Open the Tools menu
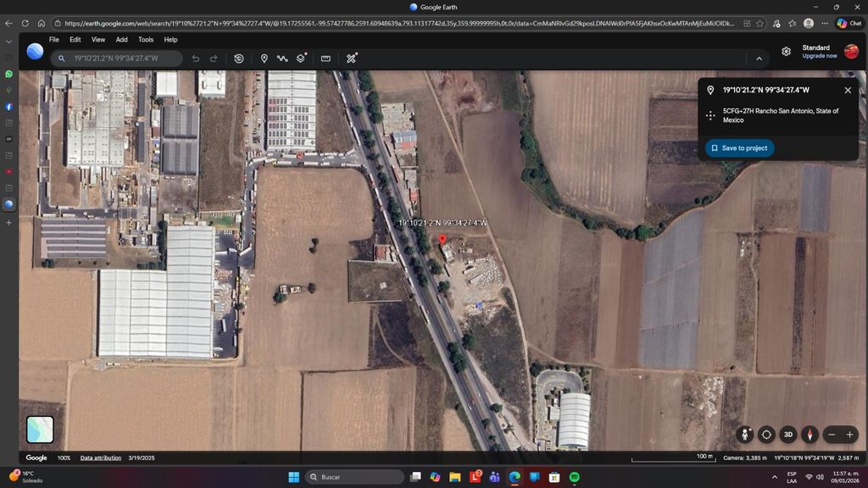The height and width of the screenshot is (488, 868). [x=146, y=40]
